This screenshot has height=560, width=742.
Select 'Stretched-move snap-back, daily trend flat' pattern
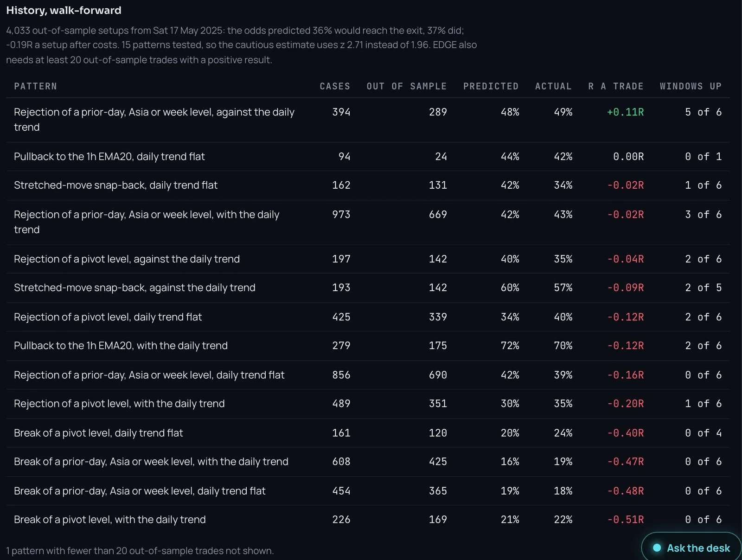click(115, 185)
